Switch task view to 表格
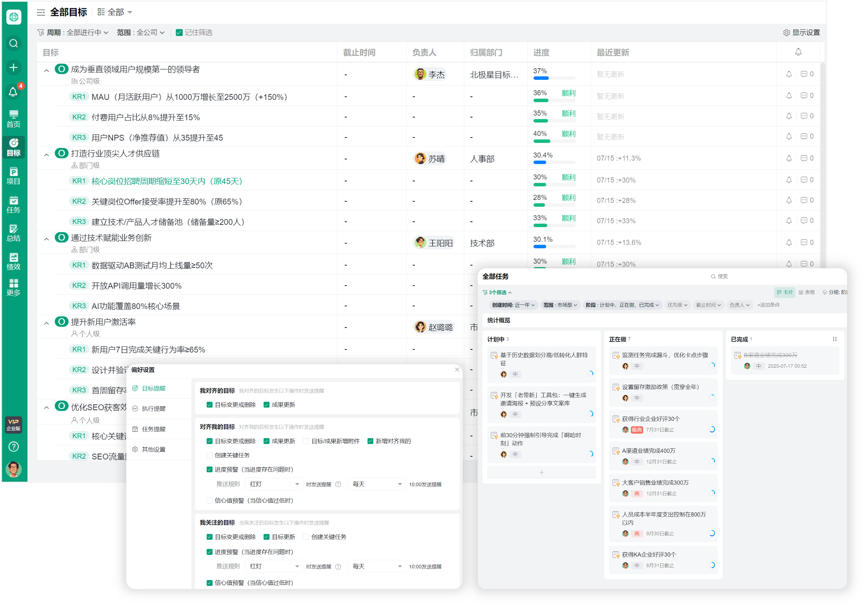This screenshot has height=609, width=868. tap(807, 292)
